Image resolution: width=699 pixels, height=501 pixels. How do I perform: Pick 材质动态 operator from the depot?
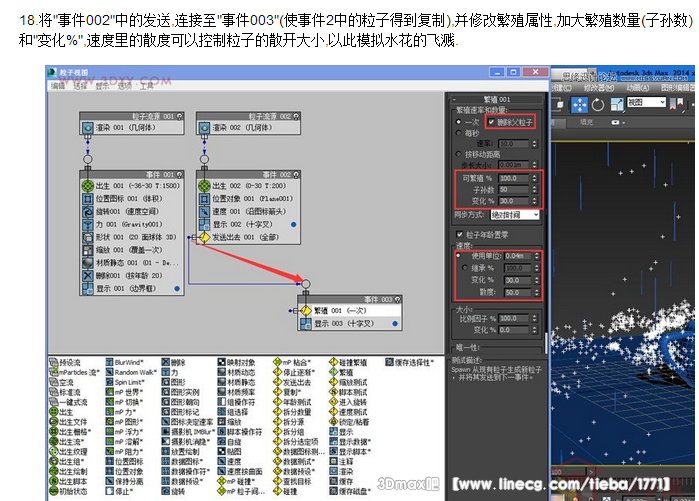coord(236,372)
